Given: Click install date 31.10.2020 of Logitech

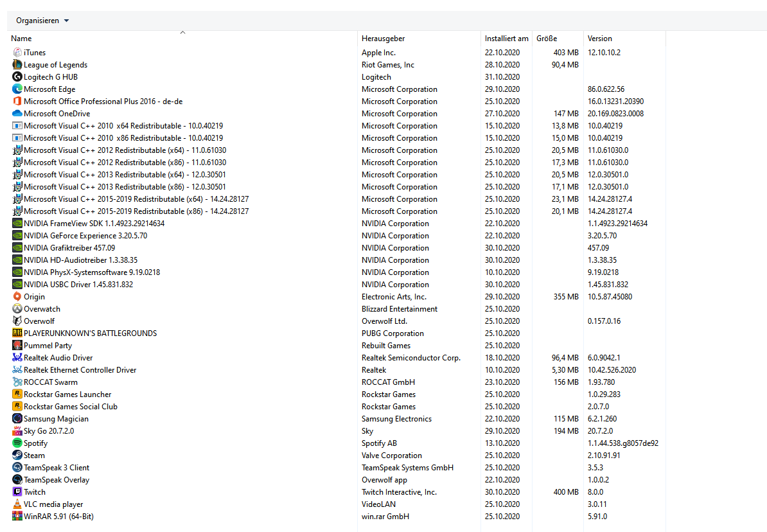Looking at the screenshot, I should [x=502, y=77].
